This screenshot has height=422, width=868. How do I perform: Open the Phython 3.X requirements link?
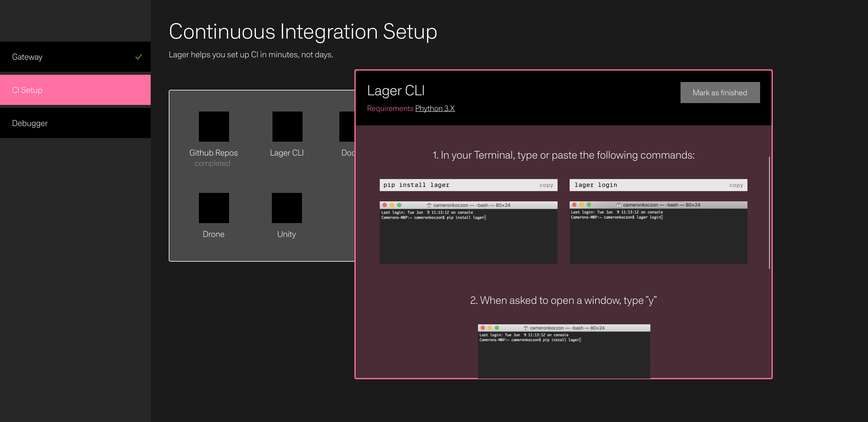coord(435,108)
